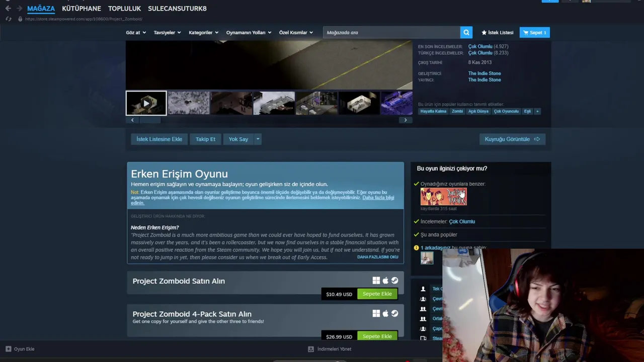This screenshot has width=644, height=362.
Task: Click the Yok Say button
Action: [238, 139]
